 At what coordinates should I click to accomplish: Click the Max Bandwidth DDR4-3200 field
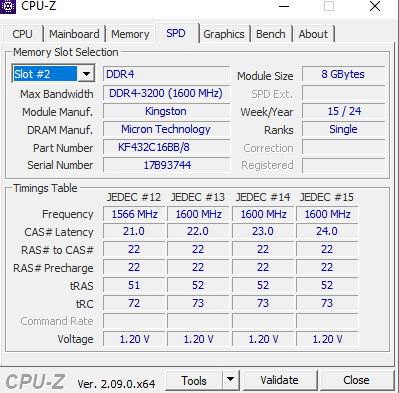click(x=167, y=93)
